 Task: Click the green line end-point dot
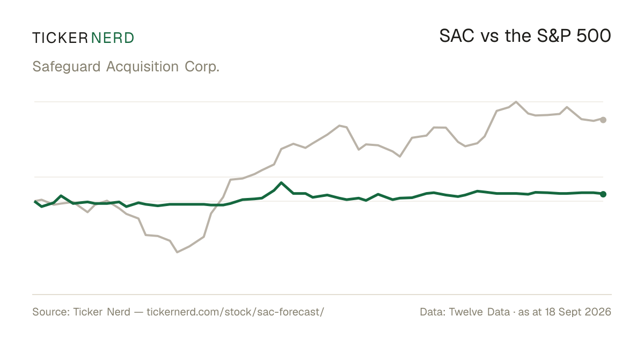click(603, 194)
